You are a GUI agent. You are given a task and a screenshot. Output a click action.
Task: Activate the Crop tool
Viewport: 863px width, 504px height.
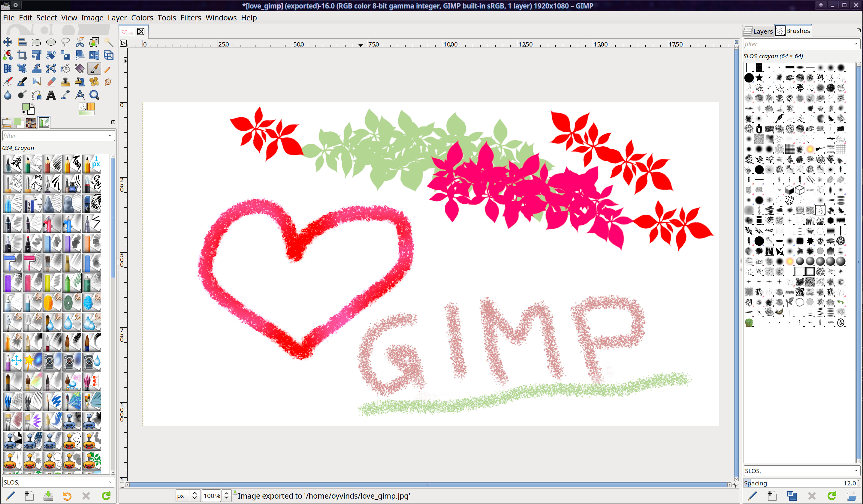pos(22,55)
